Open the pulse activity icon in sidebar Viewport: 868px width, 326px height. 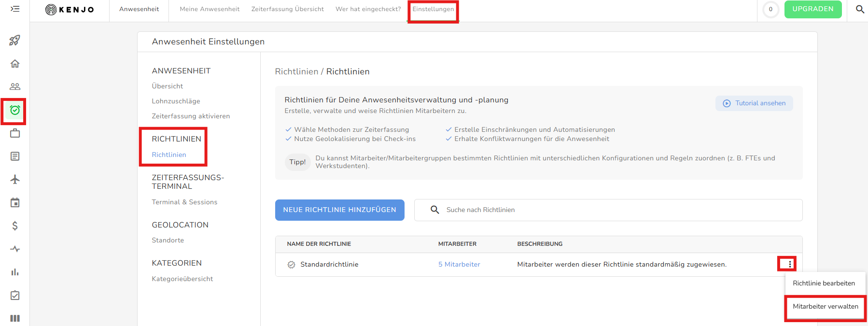[15, 249]
